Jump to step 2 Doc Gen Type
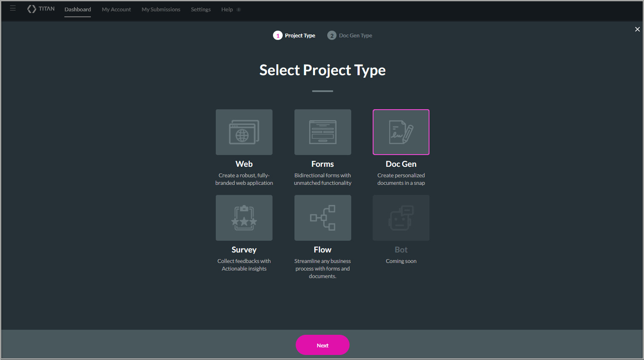Viewport: 644px width, 360px height. 350,36
